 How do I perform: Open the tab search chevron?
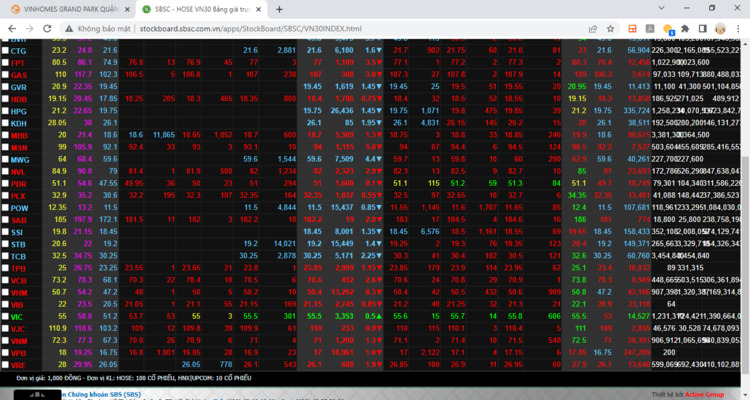[x=662, y=8]
